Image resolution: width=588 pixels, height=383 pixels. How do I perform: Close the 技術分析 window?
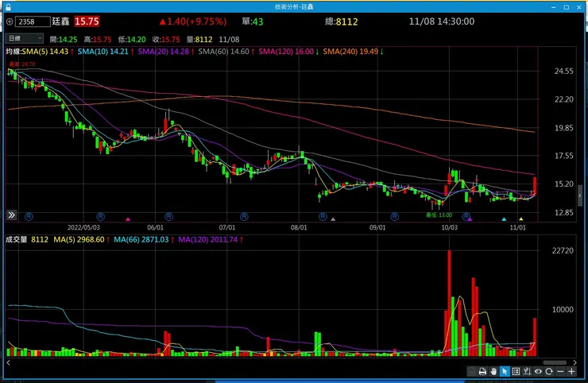pyautogui.click(x=579, y=7)
